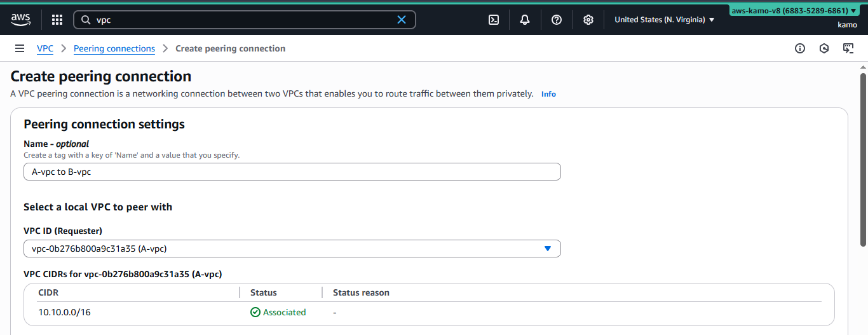Click the kamo username text
Viewport: 868px width, 335px height.
(848, 25)
